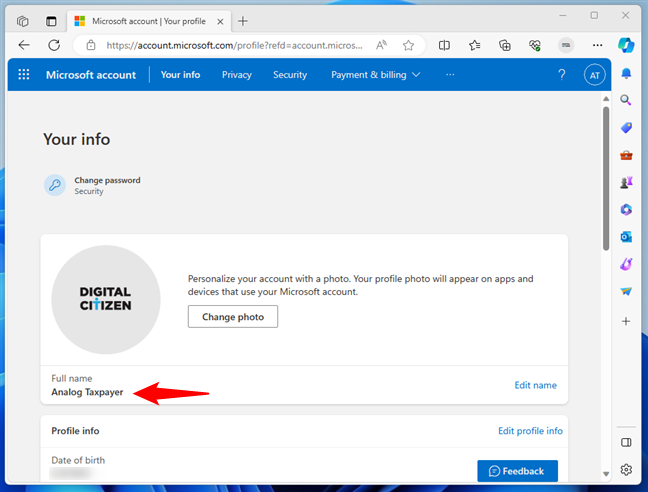Open sidebar Search icon
This screenshot has width=648, height=492.
tap(626, 100)
